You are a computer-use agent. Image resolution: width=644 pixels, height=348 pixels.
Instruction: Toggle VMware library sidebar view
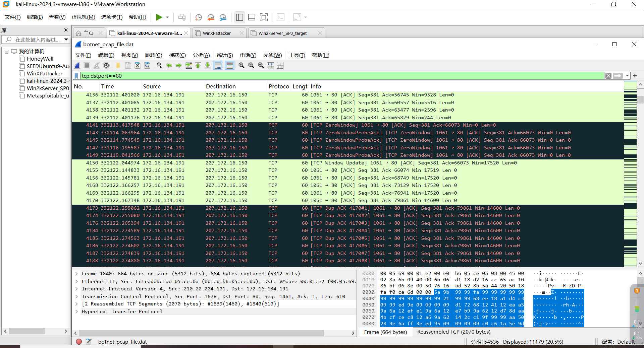(x=239, y=17)
